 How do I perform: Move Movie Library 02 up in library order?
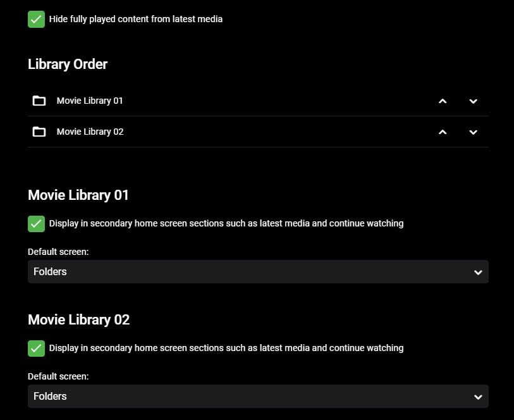coord(443,132)
